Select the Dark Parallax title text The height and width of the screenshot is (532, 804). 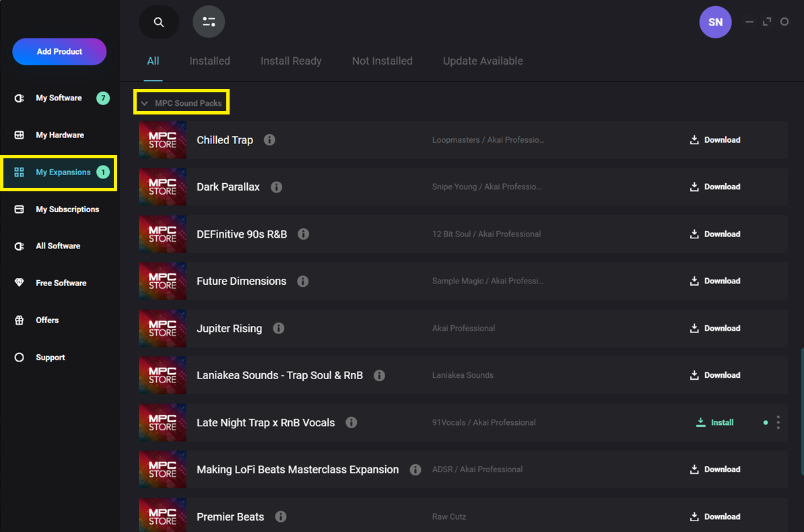[x=228, y=187]
